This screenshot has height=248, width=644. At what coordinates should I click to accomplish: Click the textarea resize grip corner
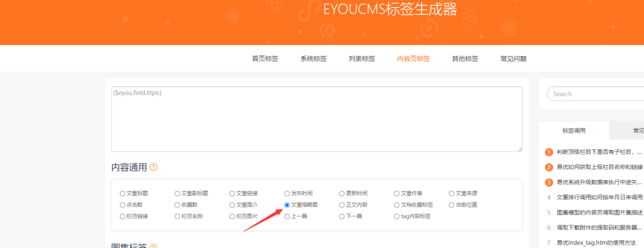coord(520,149)
